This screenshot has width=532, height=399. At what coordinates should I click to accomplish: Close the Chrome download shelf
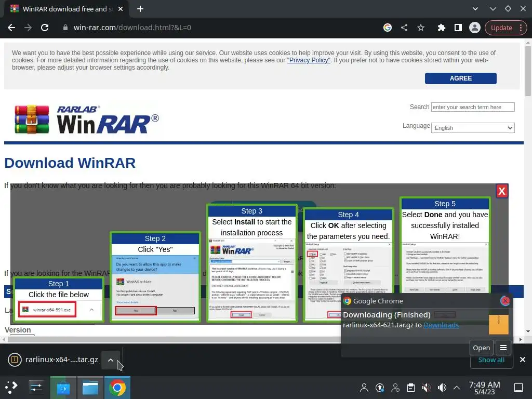coord(523,360)
